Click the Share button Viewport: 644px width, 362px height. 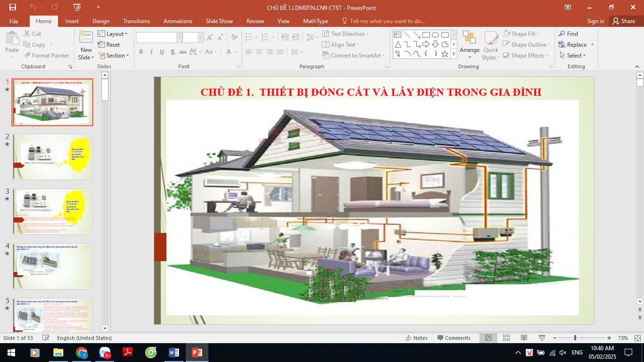(x=623, y=21)
